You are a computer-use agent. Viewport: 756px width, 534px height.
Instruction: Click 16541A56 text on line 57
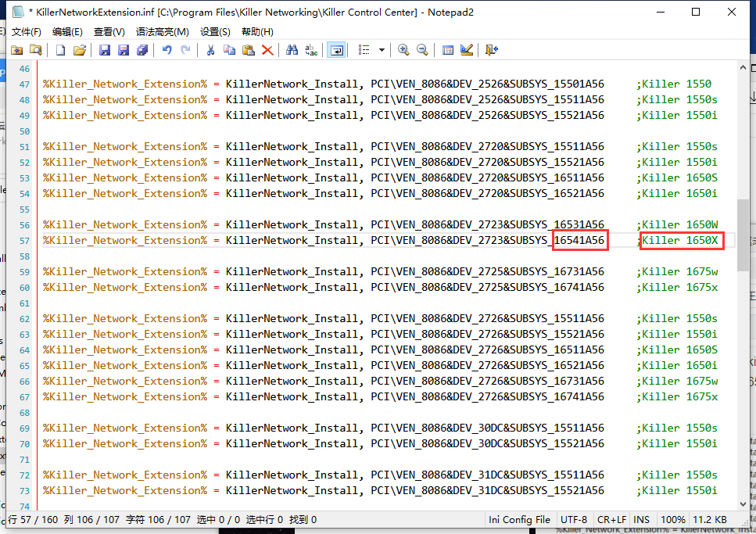point(579,240)
